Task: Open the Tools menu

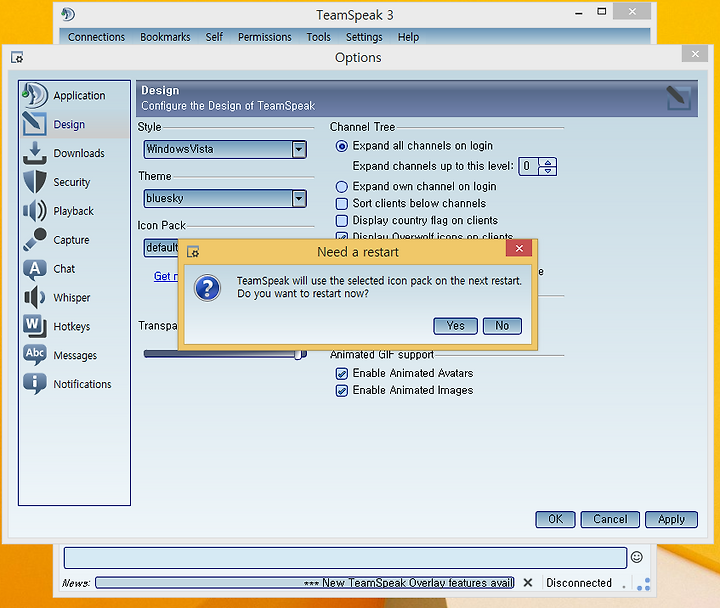Action: tap(318, 37)
